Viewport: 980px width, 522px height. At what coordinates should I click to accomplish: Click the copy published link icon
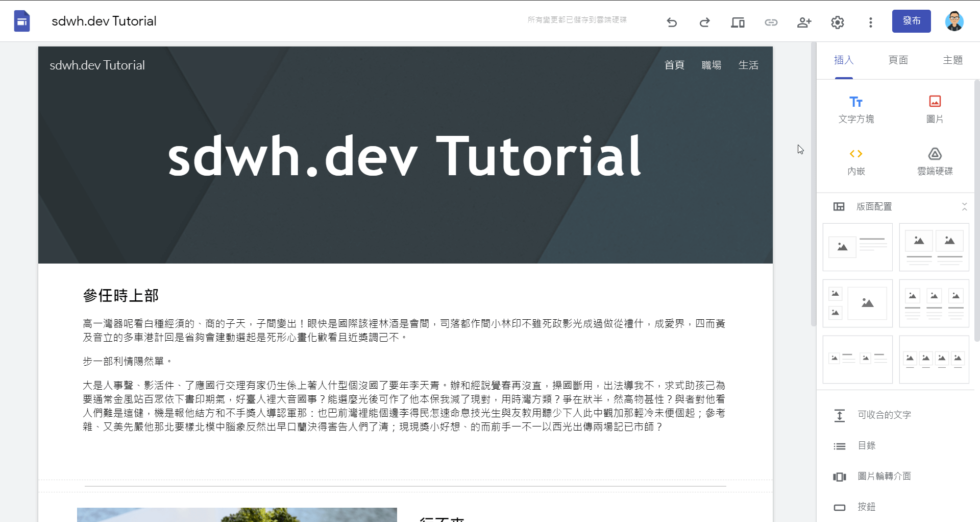(x=771, y=22)
